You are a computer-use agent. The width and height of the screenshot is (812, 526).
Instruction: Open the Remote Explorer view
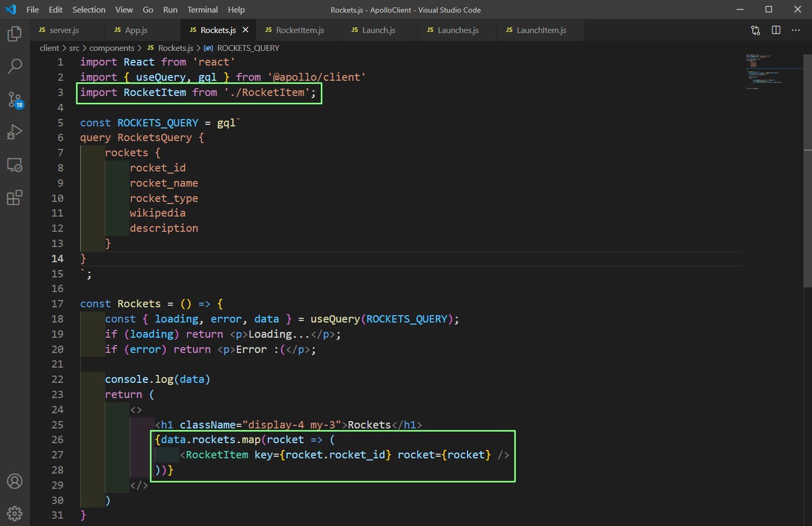pyautogui.click(x=15, y=165)
